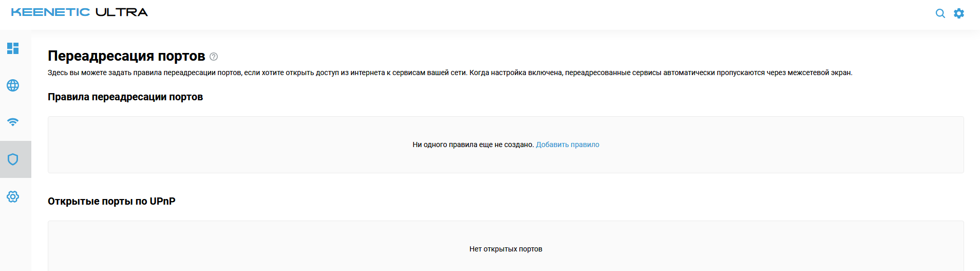
Task: Click the 'Нет открытых портов' message
Action: [506, 249]
